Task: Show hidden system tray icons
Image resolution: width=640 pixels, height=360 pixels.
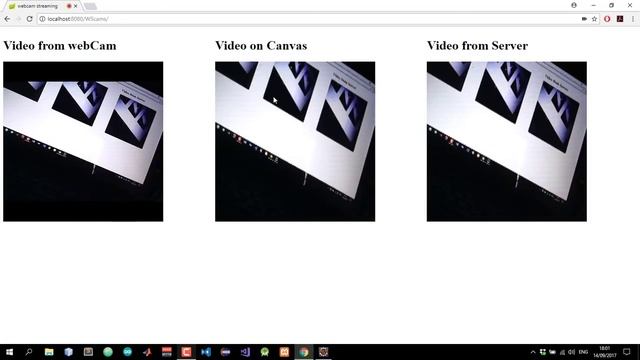Action: click(x=533, y=352)
